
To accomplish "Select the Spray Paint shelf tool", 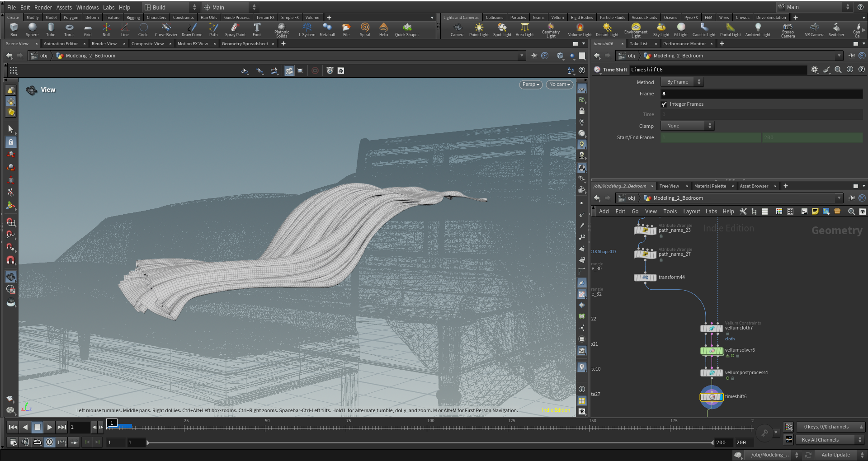I will pyautogui.click(x=235, y=30).
